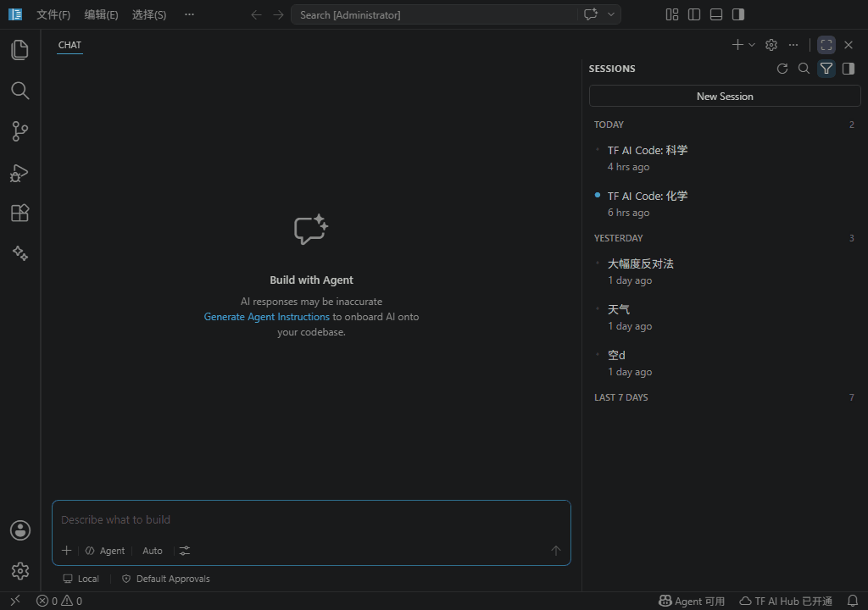Open notifications bell in status bar
The image size is (868, 610).
click(853, 602)
